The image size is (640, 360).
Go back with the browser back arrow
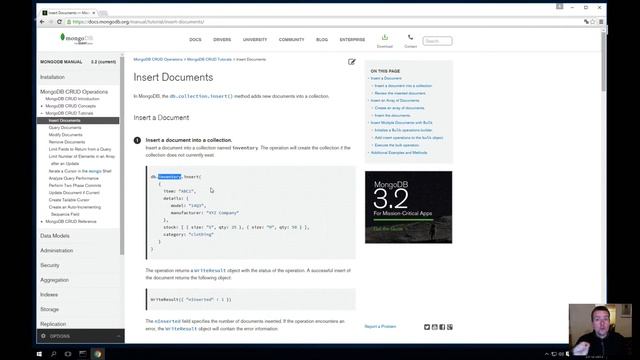42,22
